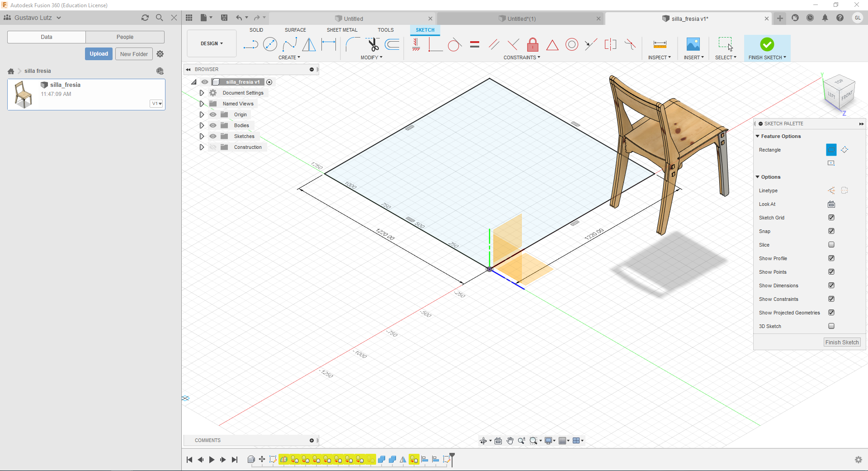Click the New Folder button
This screenshot has width=868, height=471.
pyautogui.click(x=134, y=54)
